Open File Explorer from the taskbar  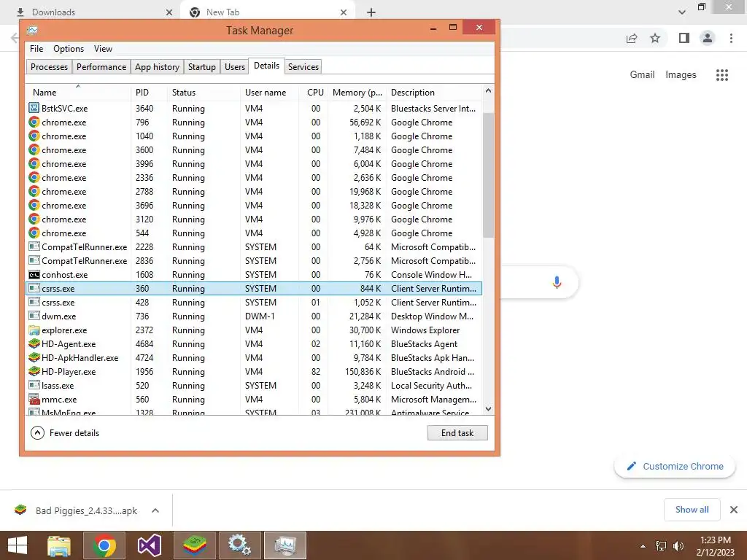coord(59,545)
